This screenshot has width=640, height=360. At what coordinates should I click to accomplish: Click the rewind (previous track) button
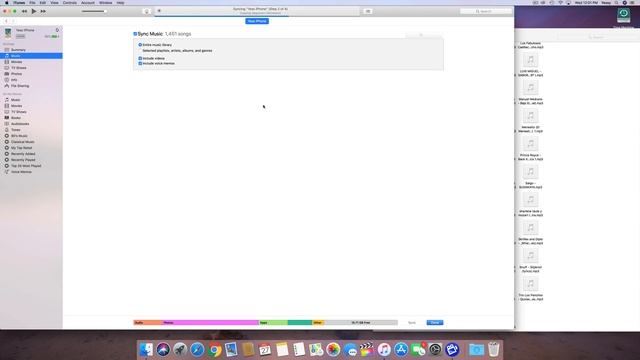point(24,11)
